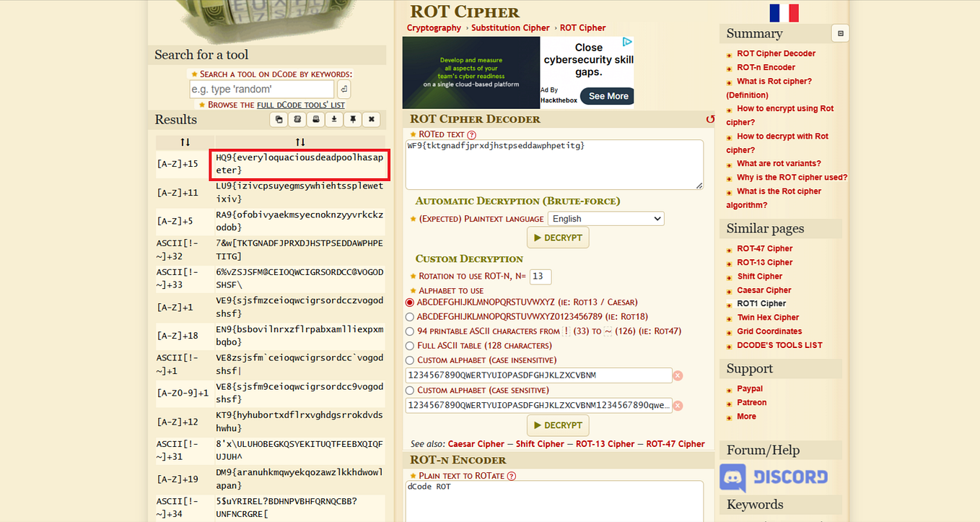Export results using the scroll/paper icon

pyautogui.click(x=297, y=119)
